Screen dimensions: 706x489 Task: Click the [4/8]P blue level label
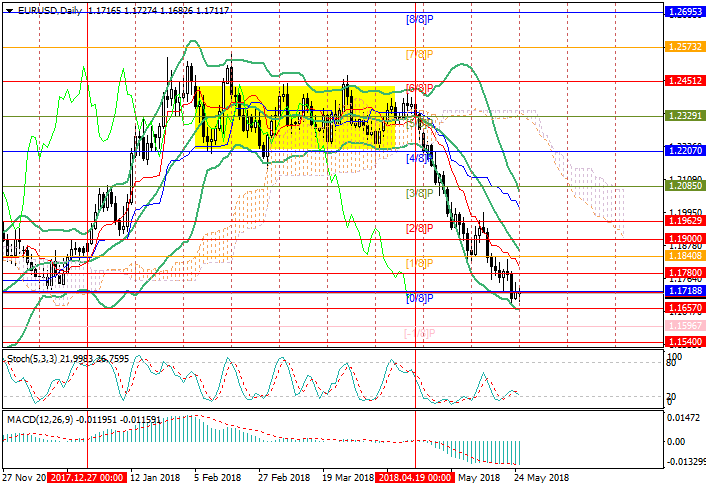coord(418,158)
